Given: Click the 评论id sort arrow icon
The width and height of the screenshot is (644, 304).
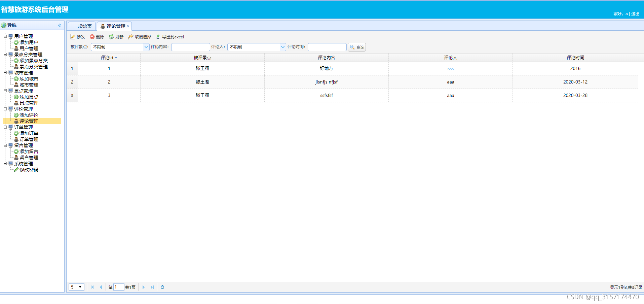Looking at the screenshot, I should 116,58.
